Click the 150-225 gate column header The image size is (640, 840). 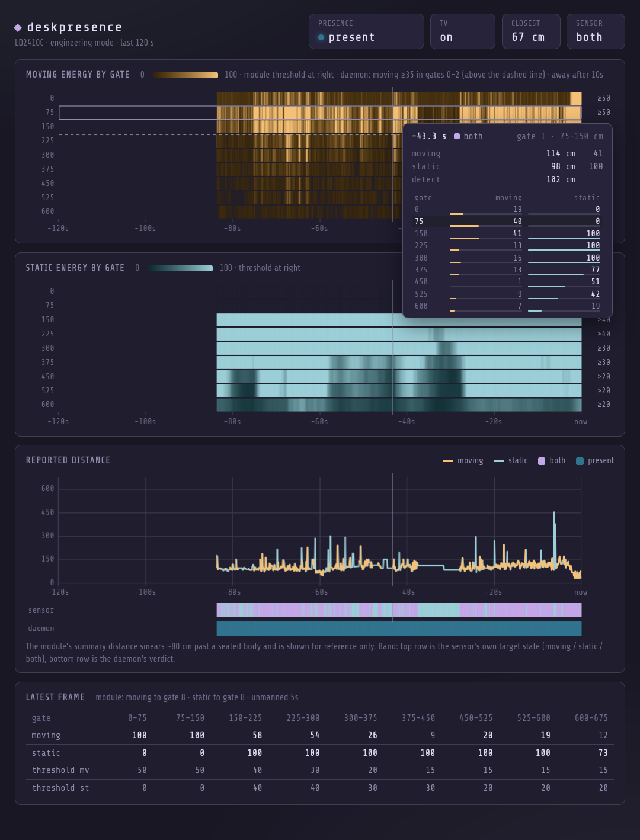tap(245, 718)
